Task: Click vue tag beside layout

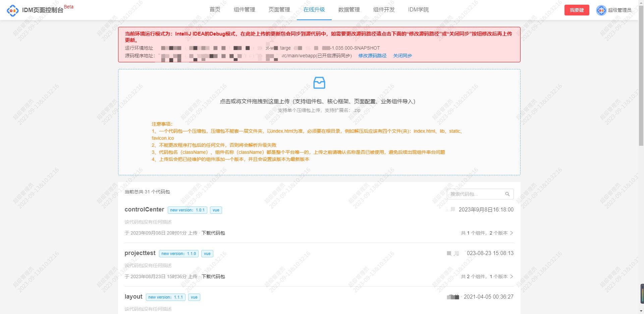Action: 194,297
